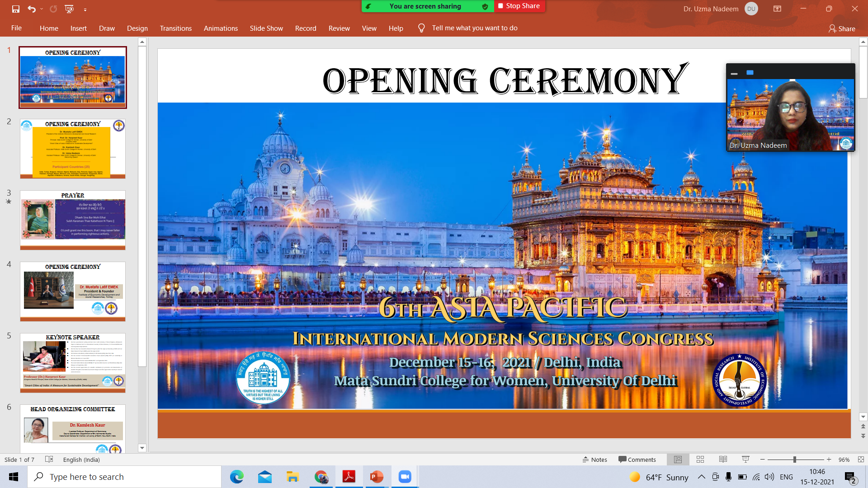The height and width of the screenshot is (488, 868).
Task: Switch to the Home tab
Action: tap(49, 28)
